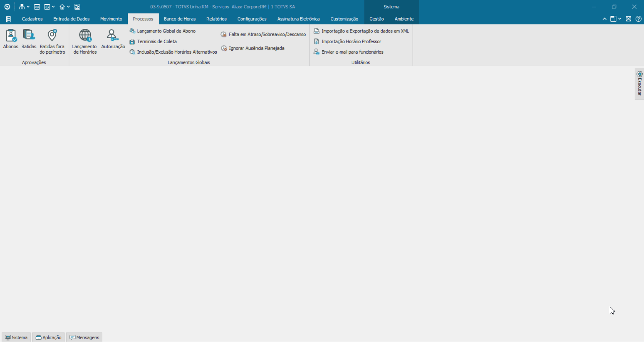Select the Gestão tab

(x=377, y=19)
